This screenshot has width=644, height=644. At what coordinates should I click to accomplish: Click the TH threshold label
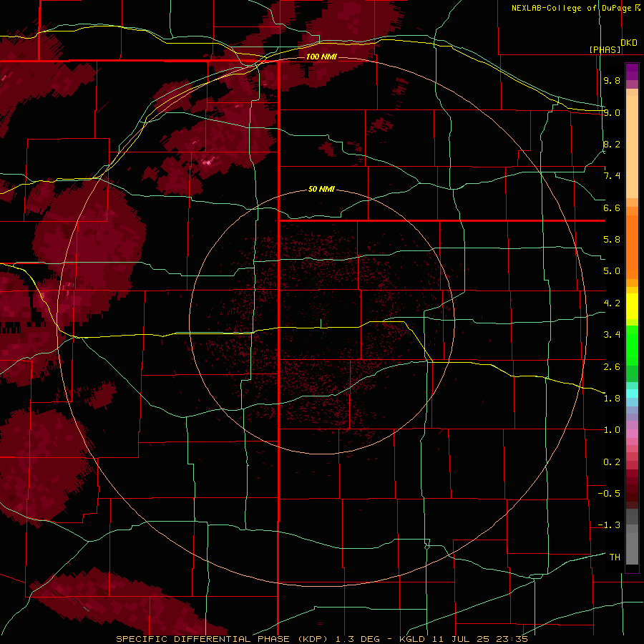point(615,557)
